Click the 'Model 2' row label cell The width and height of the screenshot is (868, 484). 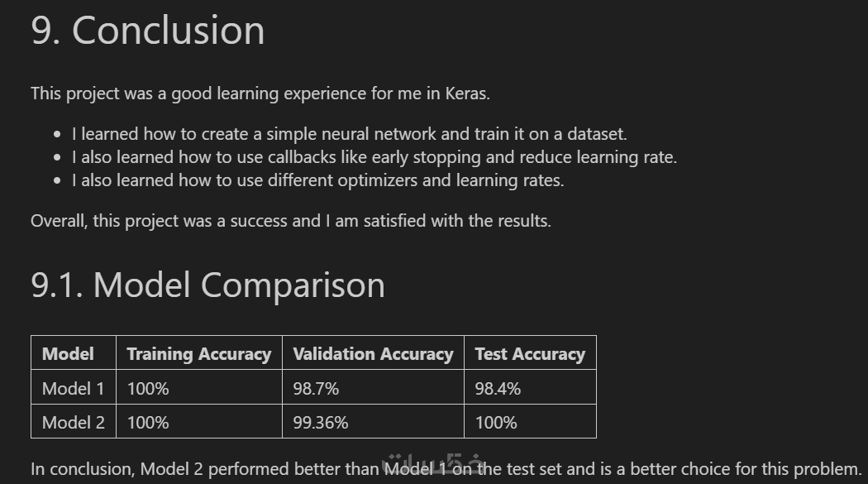pyautogui.click(x=73, y=422)
